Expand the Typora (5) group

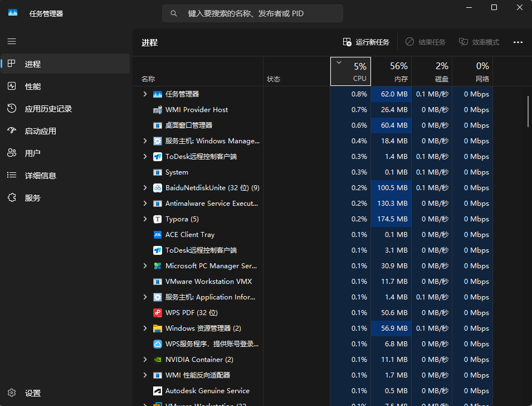(x=145, y=219)
